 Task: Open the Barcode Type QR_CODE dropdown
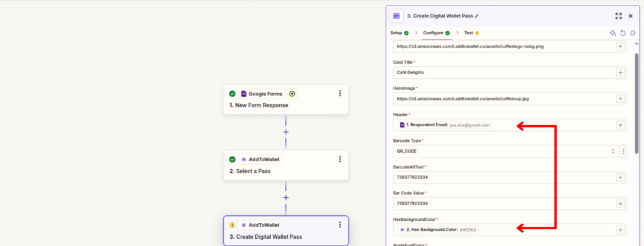506,151
